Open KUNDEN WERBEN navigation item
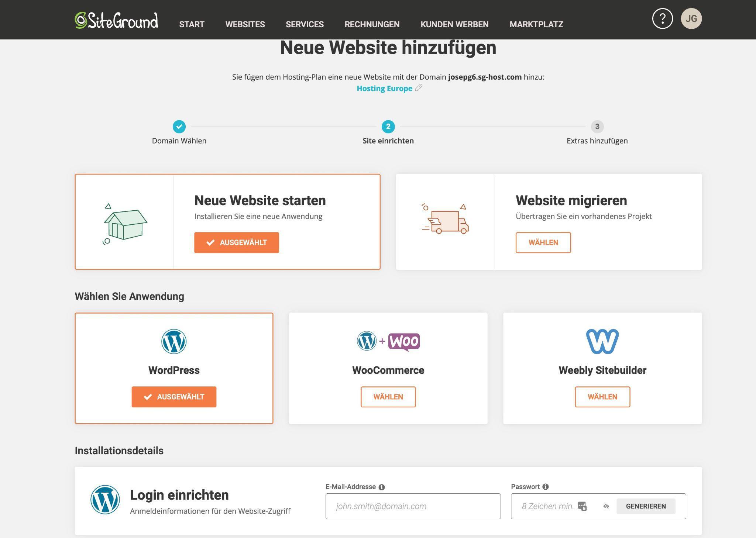 454,24
